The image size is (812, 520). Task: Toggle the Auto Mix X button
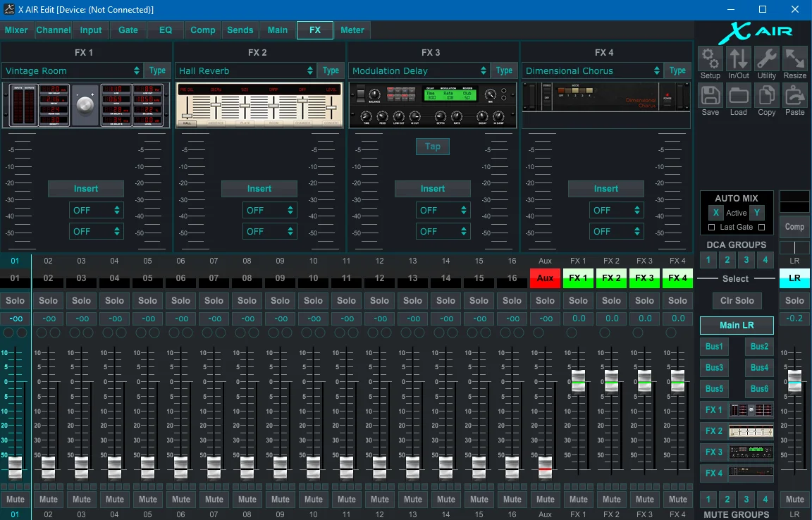(715, 212)
